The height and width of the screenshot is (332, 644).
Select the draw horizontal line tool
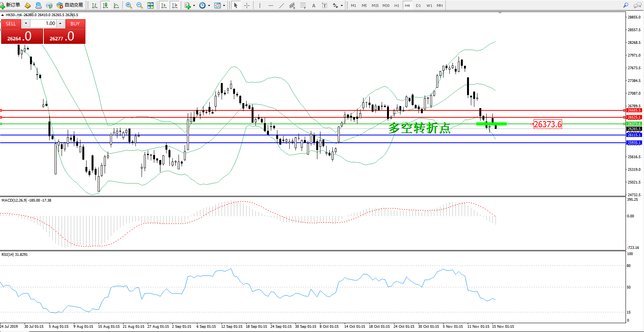pos(271,5)
